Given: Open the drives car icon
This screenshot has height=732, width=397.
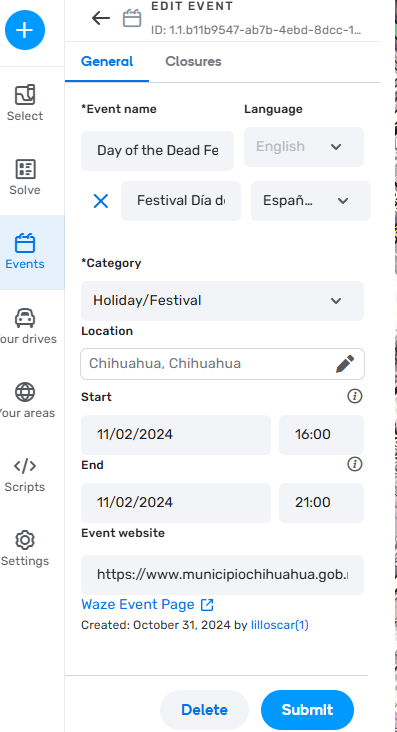Looking at the screenshot, I should pyautogui.click(x=25, y=318).
